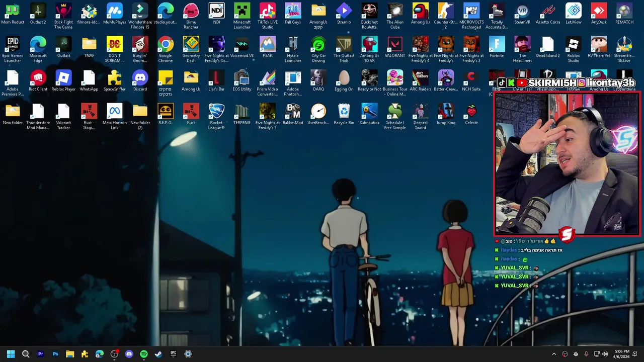The height and width of the screenshot is (362, 644).
Task: Toggle the microphone tray icon
Action: (586, 354)
